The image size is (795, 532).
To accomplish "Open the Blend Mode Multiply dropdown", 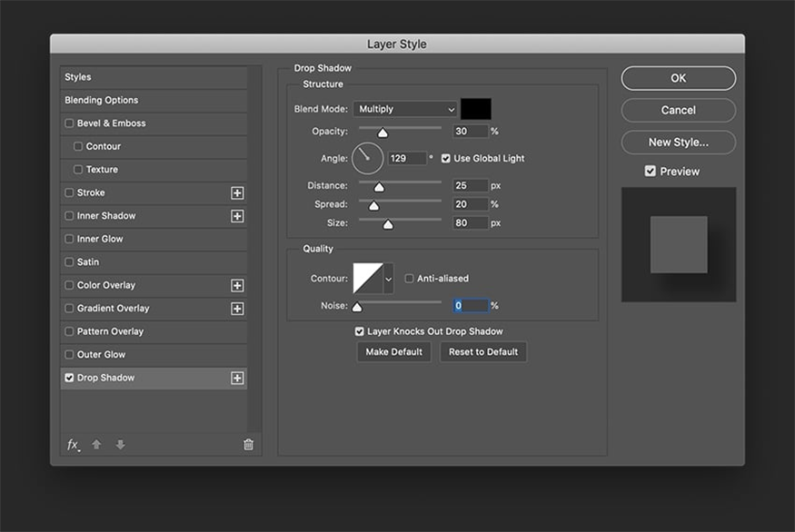I will point(405,109).
